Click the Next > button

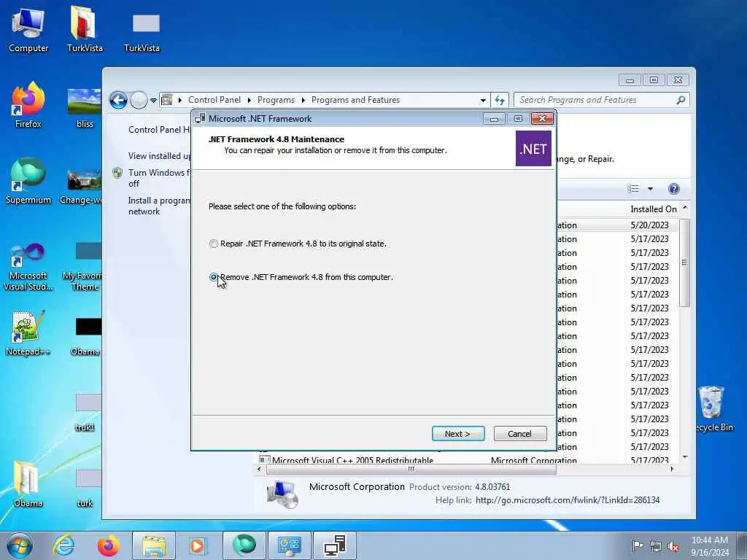(x=458, y=434)
